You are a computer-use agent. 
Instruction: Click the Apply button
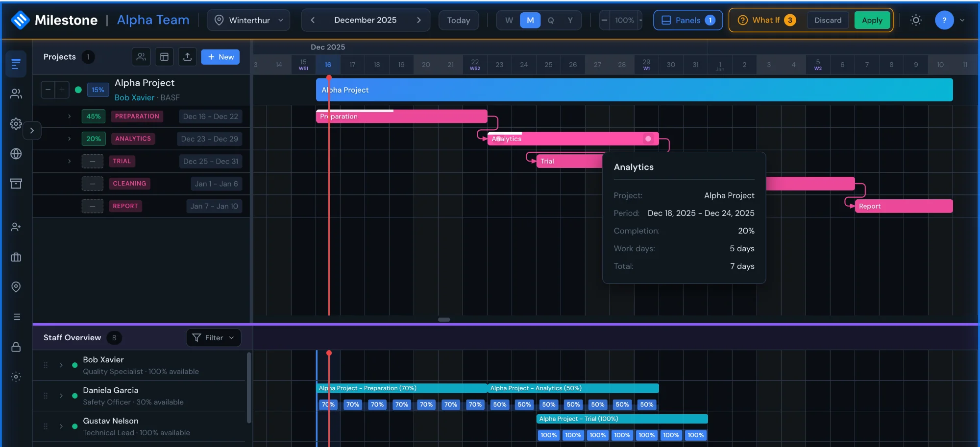pos(872,20)
